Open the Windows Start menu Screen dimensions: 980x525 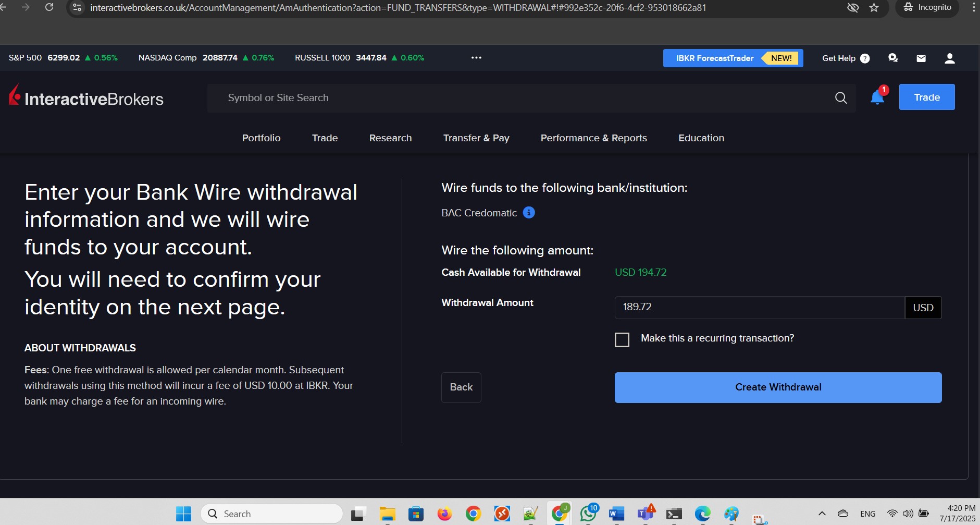coord(183,514)
